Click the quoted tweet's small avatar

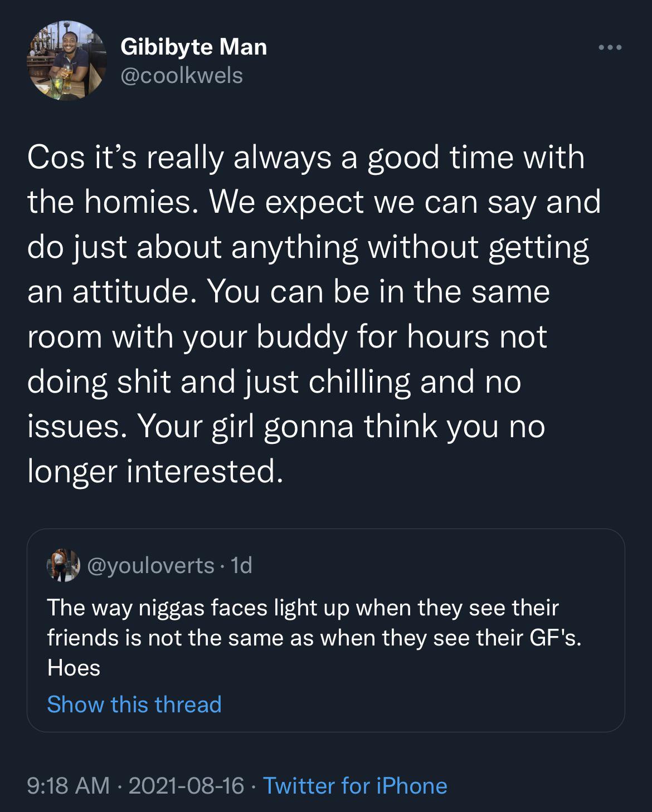pos(64,565)
